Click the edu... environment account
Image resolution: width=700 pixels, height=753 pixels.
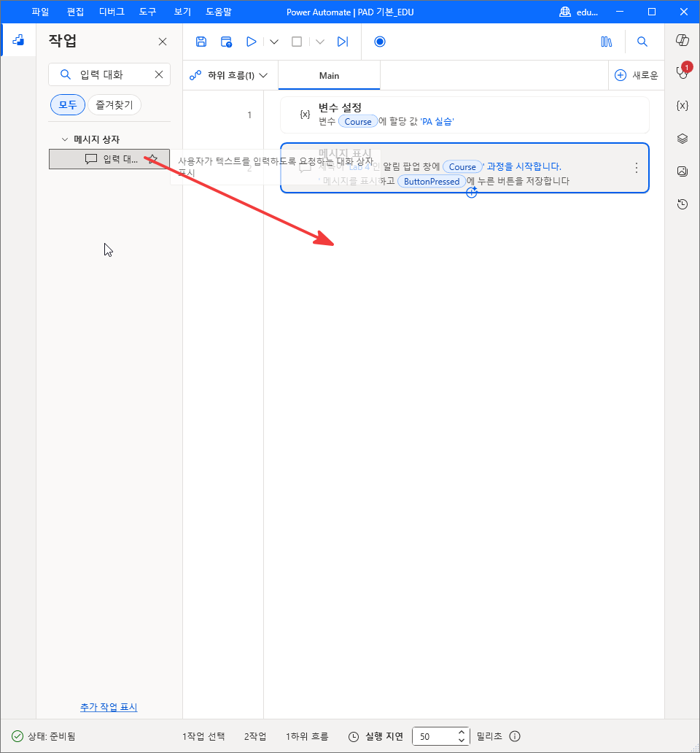[x=579, y=12]
